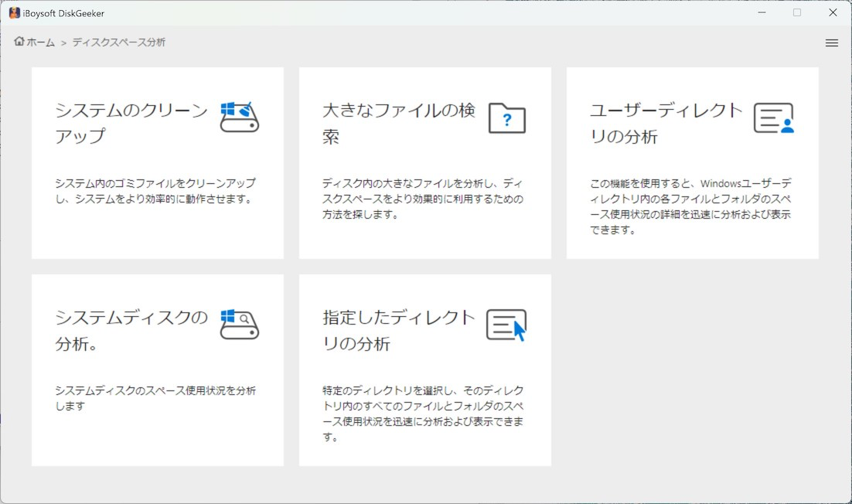Click the user directory analysis icon
This screenshot has height=504, width=852.
(x=774, y=117)
